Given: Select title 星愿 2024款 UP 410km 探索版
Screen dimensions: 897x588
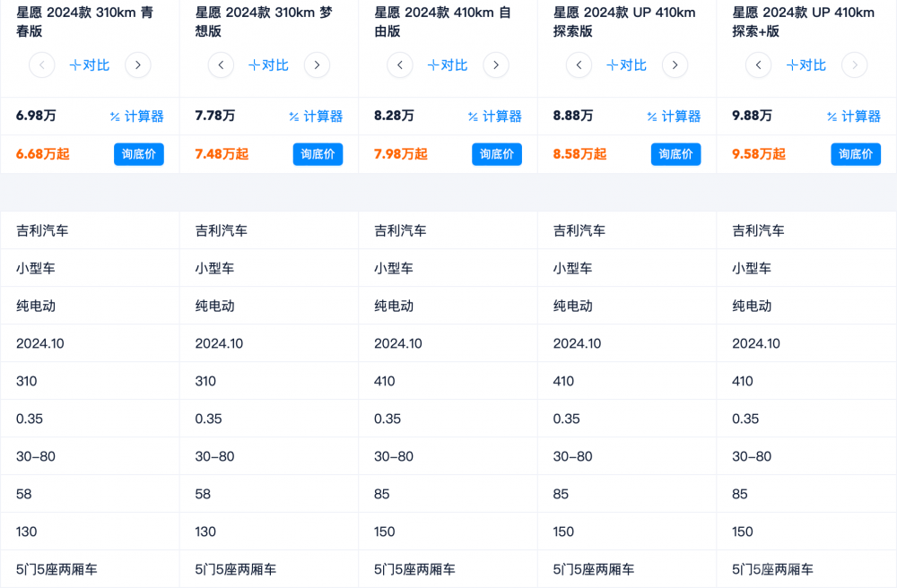Looking at the screenshot, I should [624, 22].
